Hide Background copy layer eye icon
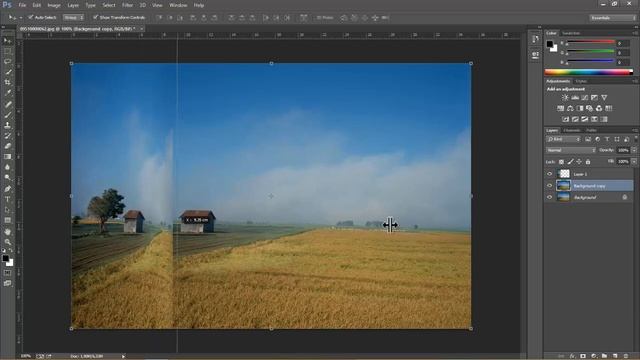The height and width of the screenshot is (360, 640). (549, 186)
